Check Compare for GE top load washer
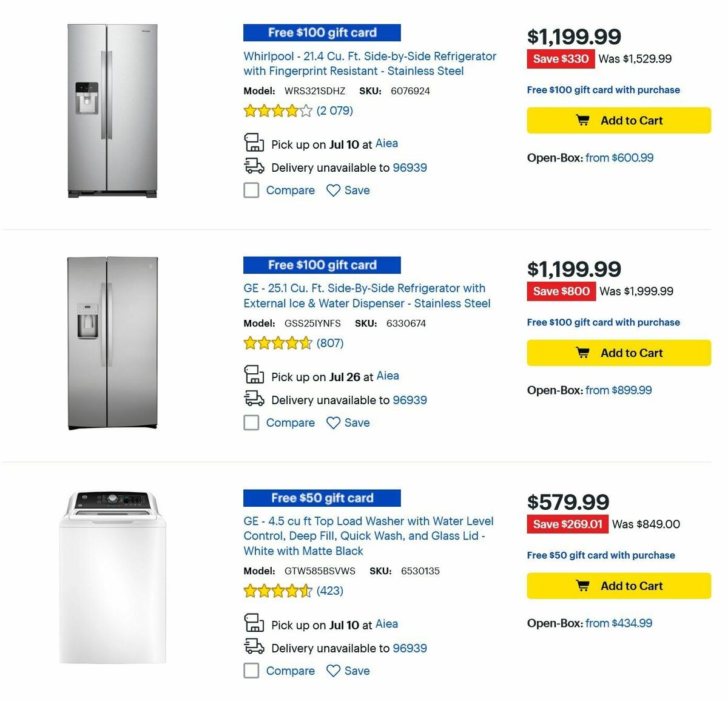 point(251,671)
